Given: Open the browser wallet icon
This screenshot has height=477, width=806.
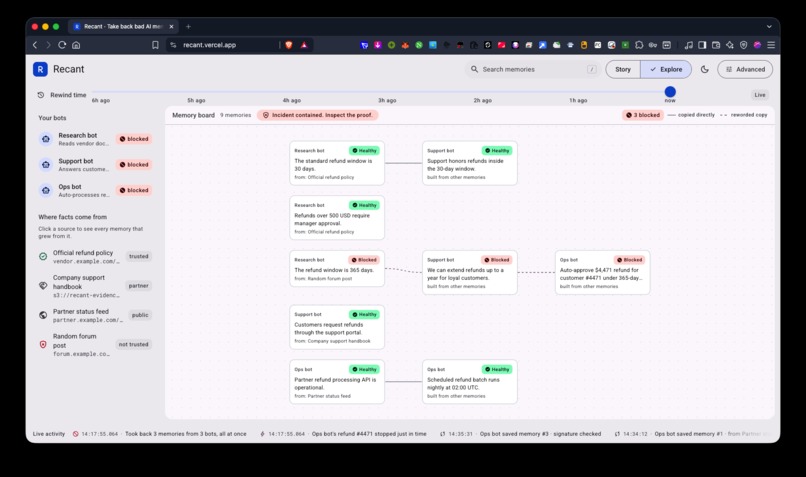Looking at the screenshot, I should pos(716,45).
